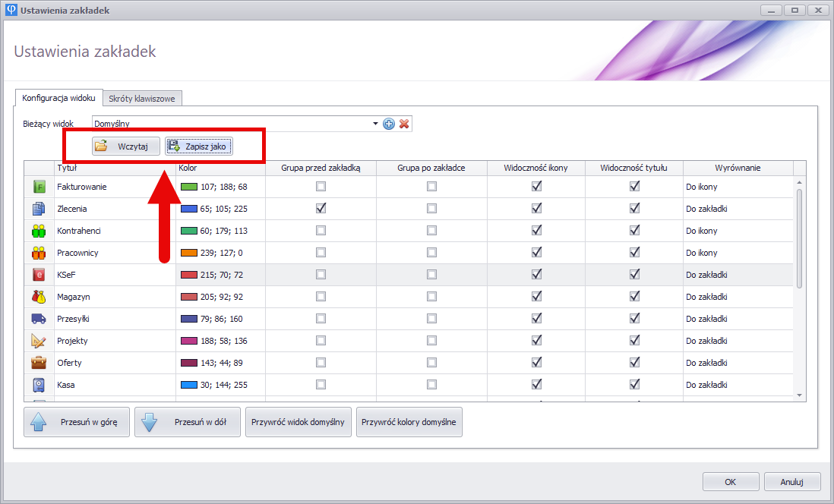Click the Zapisz jako button
The height and width of the screenshot is (504, 834).
pos(199,146)
